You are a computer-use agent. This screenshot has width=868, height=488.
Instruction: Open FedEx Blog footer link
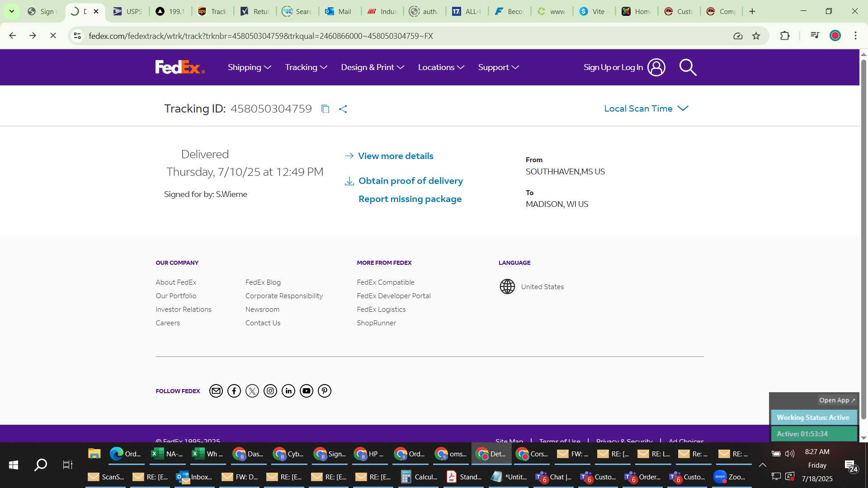tap(263, 282)
